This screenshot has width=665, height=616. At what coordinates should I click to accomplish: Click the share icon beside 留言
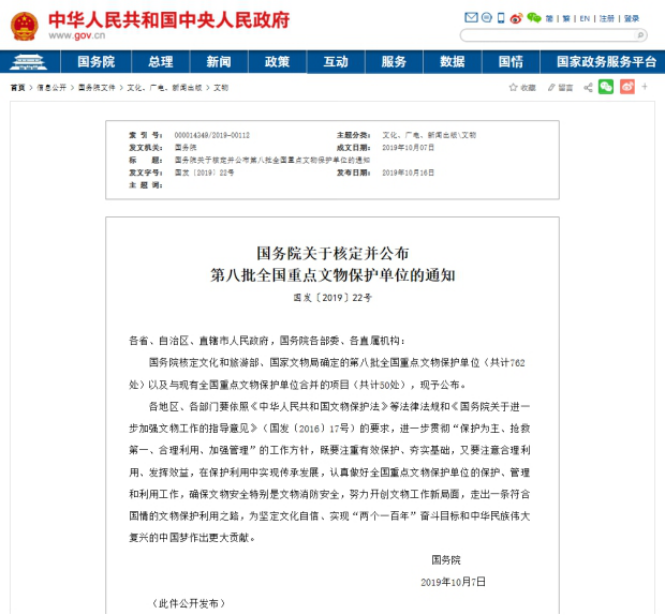tap(588, 87)
